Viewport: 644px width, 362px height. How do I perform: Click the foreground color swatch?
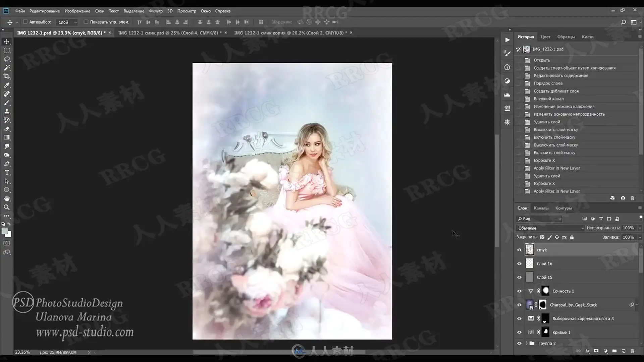[5, 231]
